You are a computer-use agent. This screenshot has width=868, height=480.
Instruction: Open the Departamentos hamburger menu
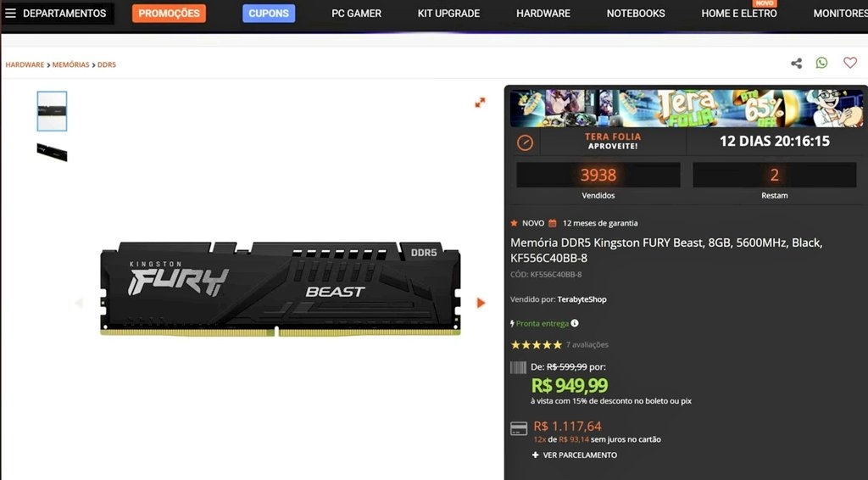click(x=57, y=14)
